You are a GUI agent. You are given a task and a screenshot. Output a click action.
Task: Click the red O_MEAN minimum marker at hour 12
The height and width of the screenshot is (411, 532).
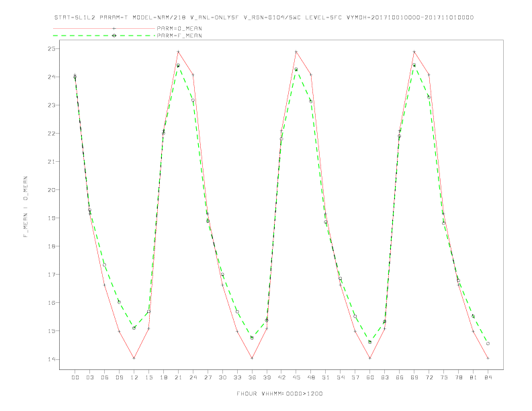(x=134, y=358)
